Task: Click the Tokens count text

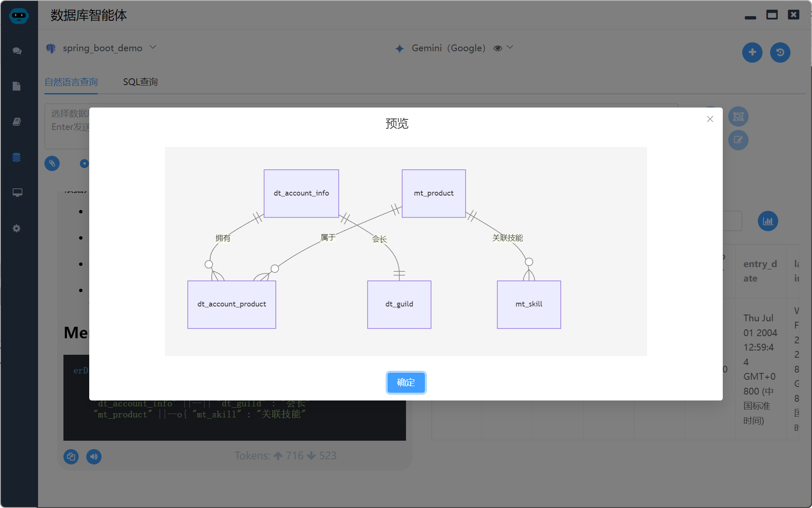Action: tap(285, 456)
